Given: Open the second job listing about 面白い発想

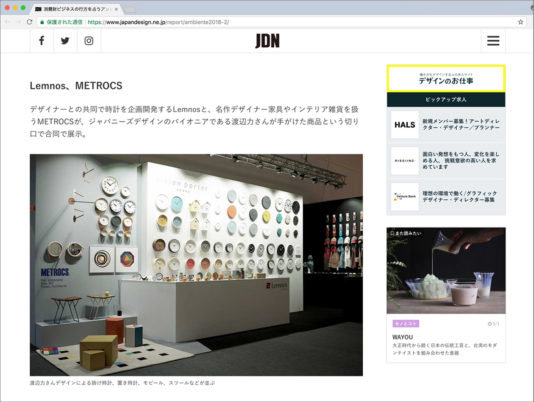Looking at the screenshot, I should pos(446,161).
